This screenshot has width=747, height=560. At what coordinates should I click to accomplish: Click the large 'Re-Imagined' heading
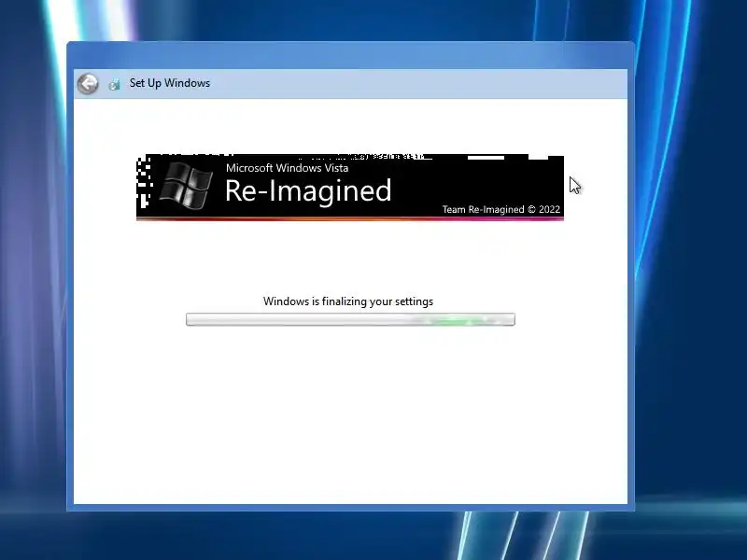click(x=308, y=190)
